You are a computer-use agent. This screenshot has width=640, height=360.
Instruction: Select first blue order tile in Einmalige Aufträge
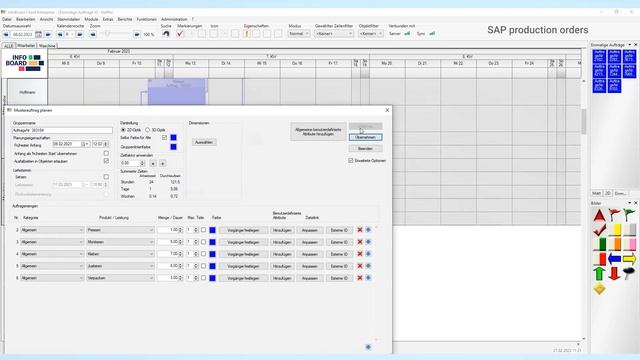[599, 56]
